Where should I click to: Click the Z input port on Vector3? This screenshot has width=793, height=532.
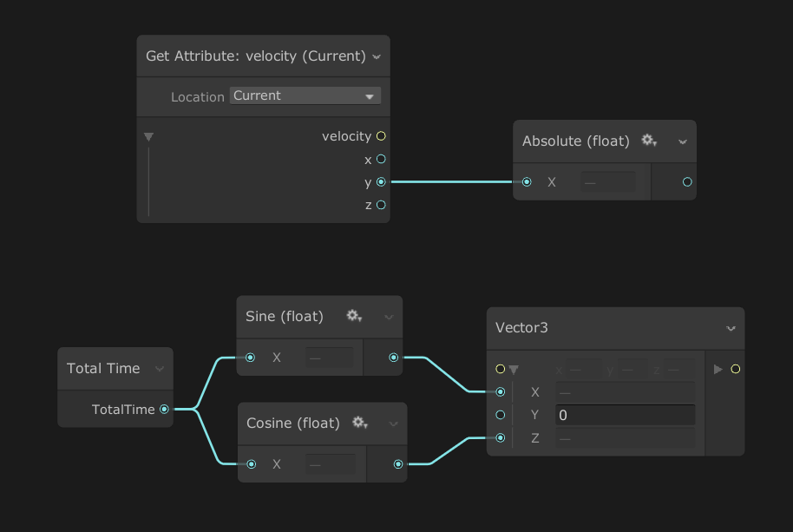[x=501, y=437]
